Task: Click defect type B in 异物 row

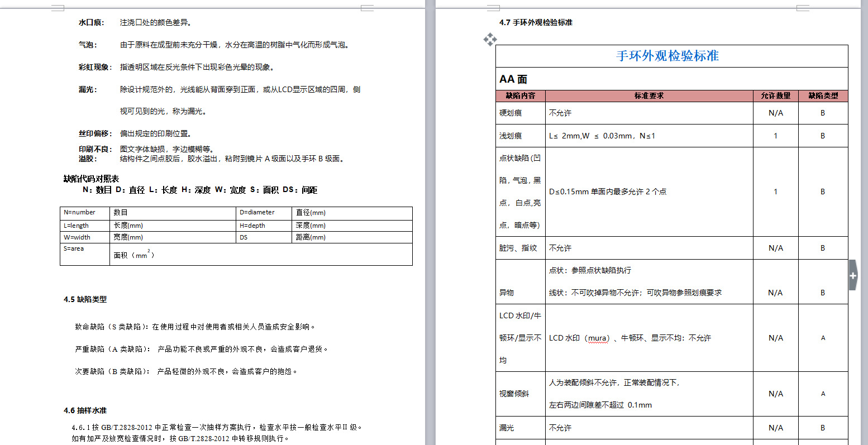Action: point(823,293)
